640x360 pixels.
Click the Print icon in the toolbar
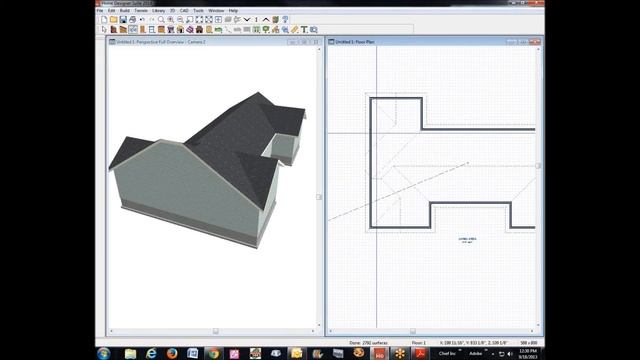[x=132, y=20]
